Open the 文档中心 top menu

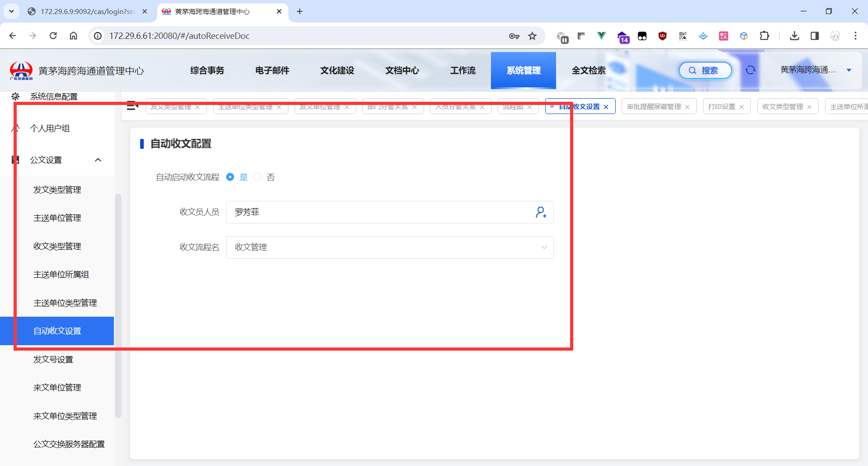coord(402,71)
